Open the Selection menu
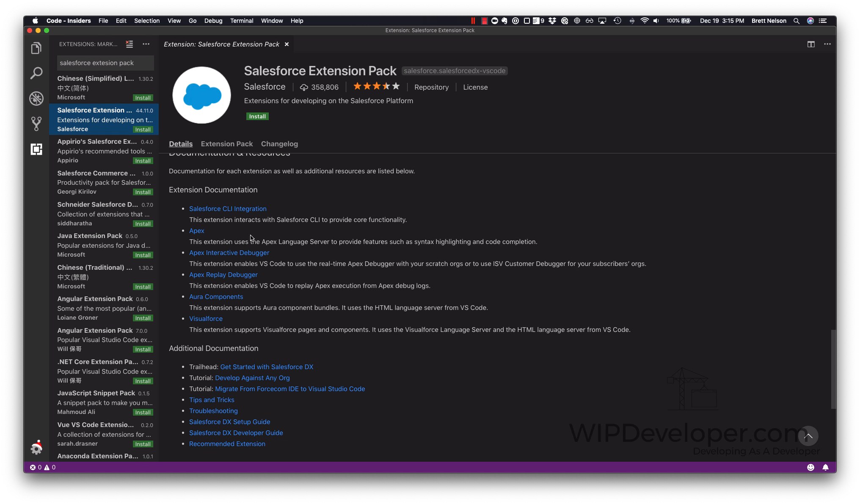Screen dimensions: 860x504 (147, 21)
